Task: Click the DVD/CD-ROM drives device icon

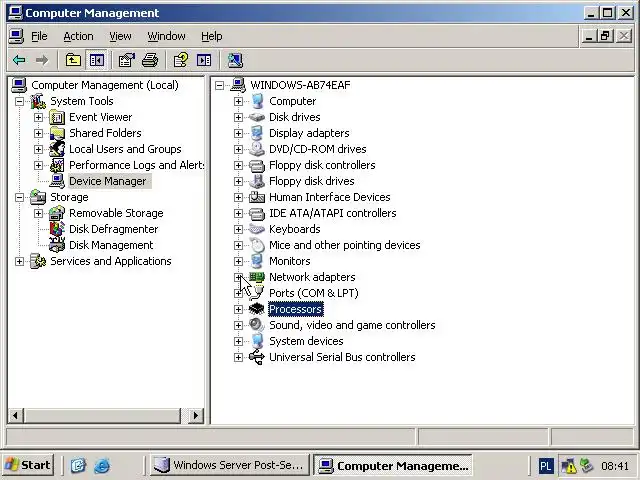Action: pos(257,149)
